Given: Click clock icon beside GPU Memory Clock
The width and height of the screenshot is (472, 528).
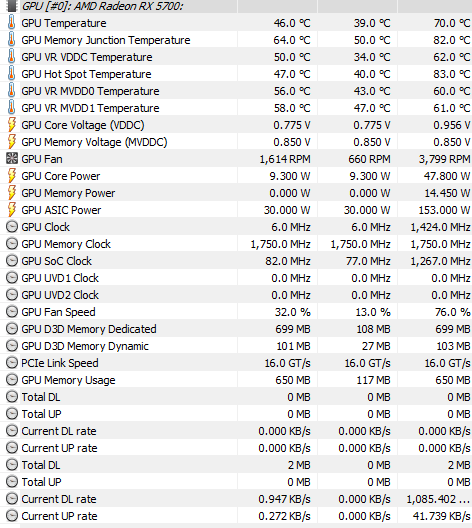Looking at the screenshot, I should 12,243.
